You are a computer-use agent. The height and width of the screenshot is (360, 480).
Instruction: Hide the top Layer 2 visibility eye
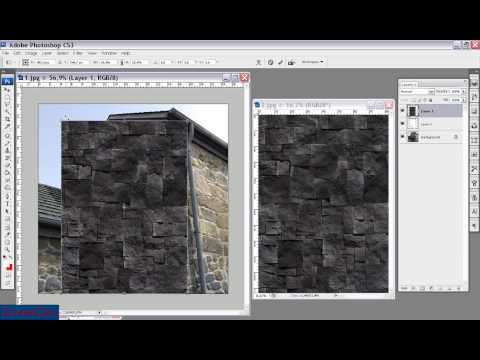403,111
